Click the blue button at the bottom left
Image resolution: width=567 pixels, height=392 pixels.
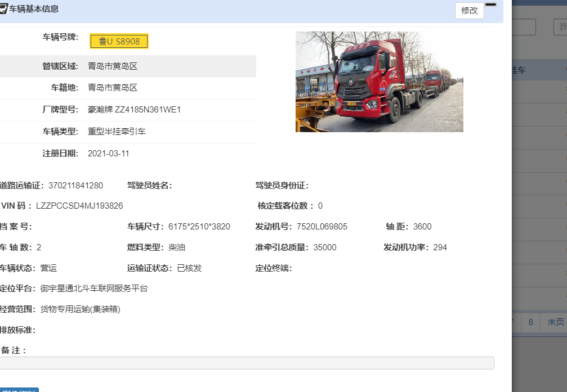tap(19, 389)
